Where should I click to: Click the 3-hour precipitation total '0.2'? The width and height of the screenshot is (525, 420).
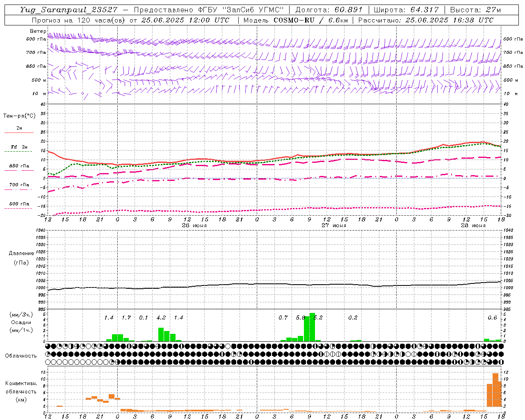(353, 318)
